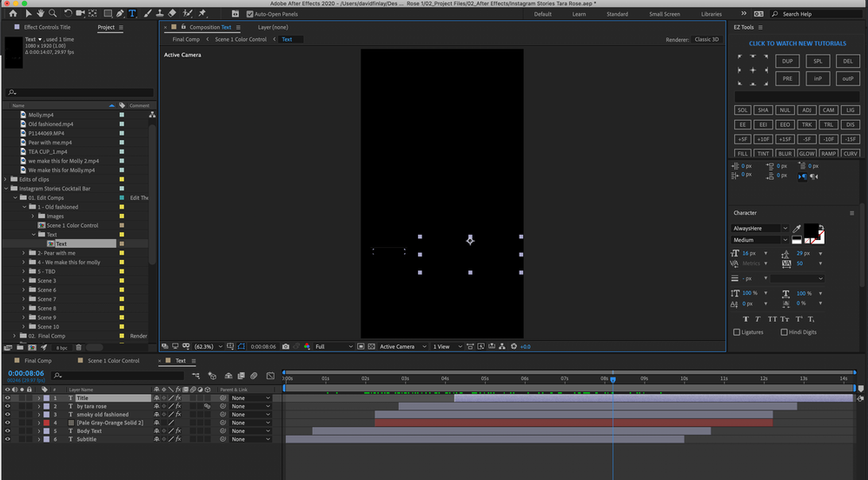Viewport: 868px width, 480px height.
Task: Enable the Ligatures checkbox
Action: [x=738, y=332]
